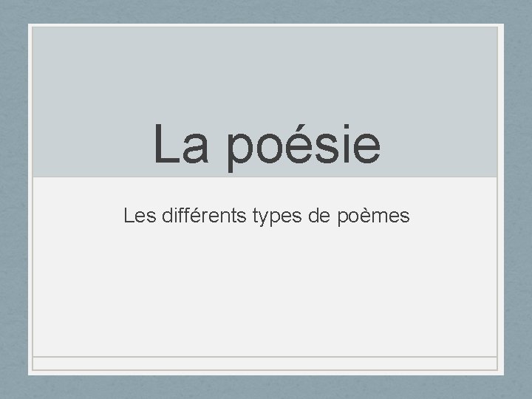532x399 pixels.
Task: Click the blue-gray margin below the slide
Action: point(266,387)
